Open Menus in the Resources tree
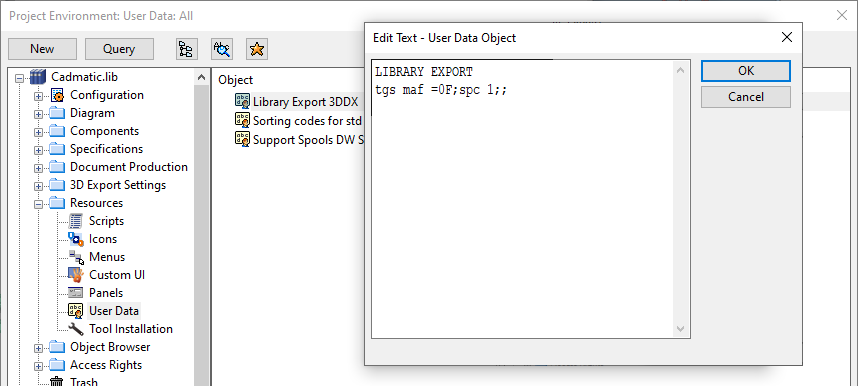 click(x=107, y=257)
